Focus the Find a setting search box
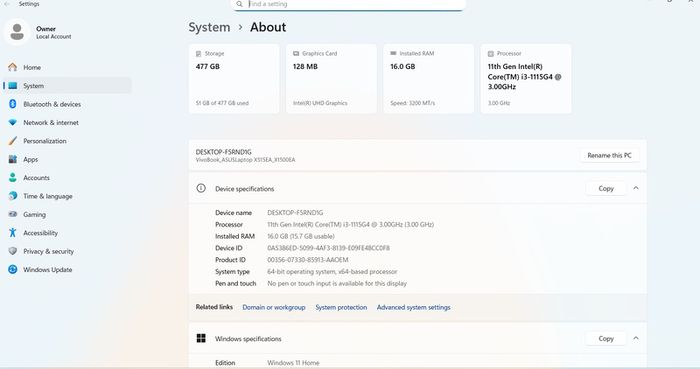The height and width of the screenshot is (369, 700). point(348,4)
